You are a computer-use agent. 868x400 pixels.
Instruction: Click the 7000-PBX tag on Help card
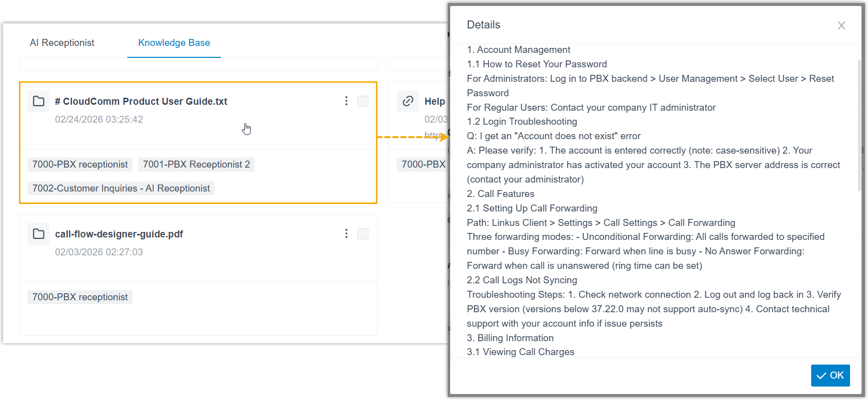point(424,165)
